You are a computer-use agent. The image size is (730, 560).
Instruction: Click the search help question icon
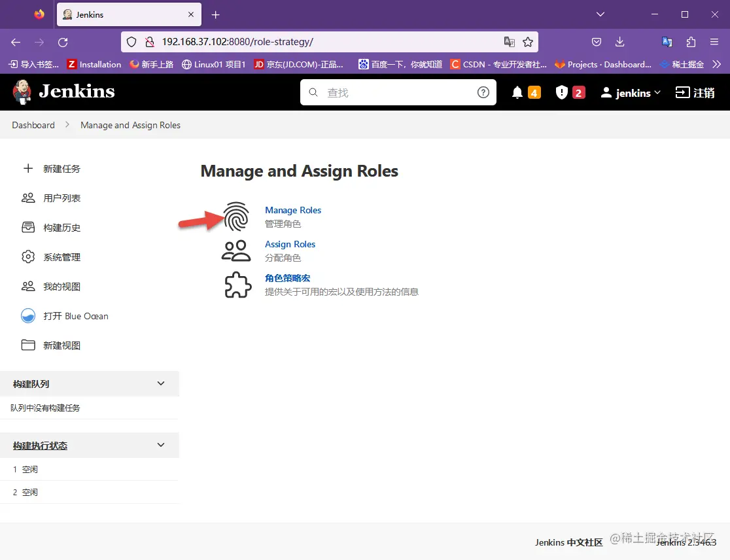coord(483,92)
